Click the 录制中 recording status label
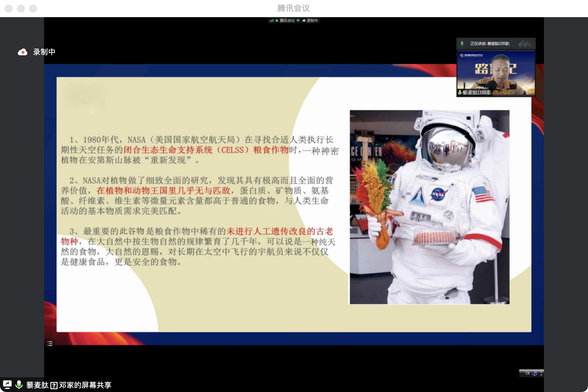Image resolution: width=588 pixels, height=392 pixels. pyautogui.click(x=44, y=52)
